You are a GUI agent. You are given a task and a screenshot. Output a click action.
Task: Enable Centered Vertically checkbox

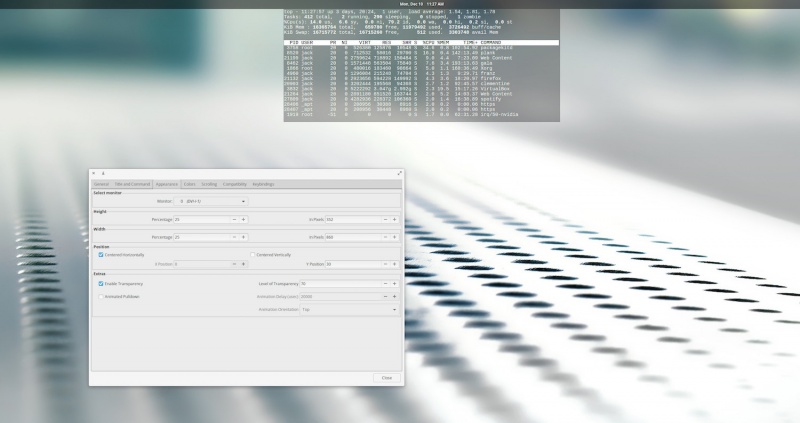[x=253, y=255]
